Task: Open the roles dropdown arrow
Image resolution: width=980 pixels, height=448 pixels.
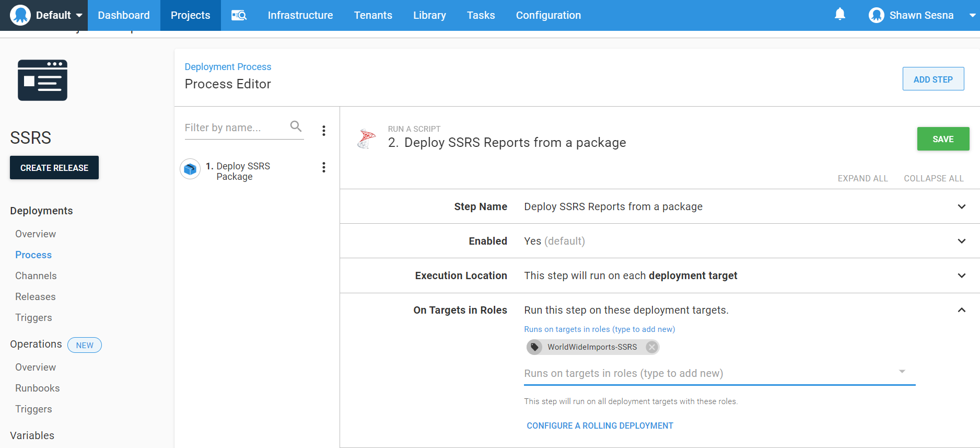Action: tap(902, 372)
